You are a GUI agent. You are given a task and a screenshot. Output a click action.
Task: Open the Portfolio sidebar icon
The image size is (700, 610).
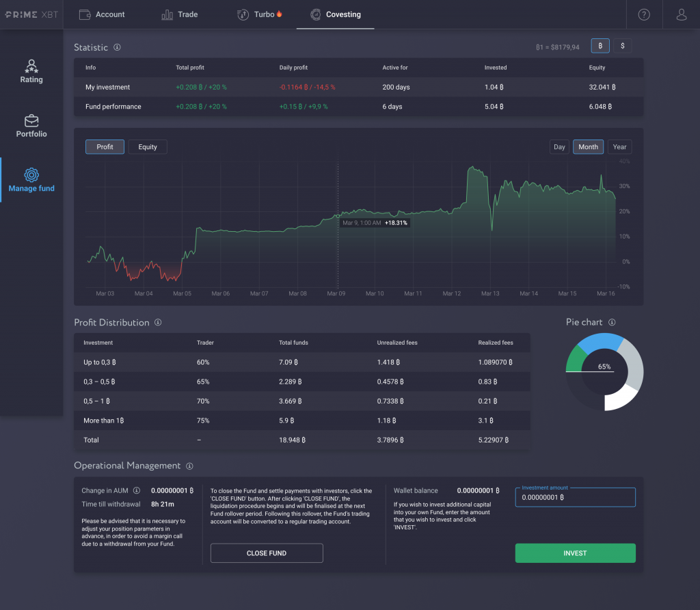tap(31, 126)
